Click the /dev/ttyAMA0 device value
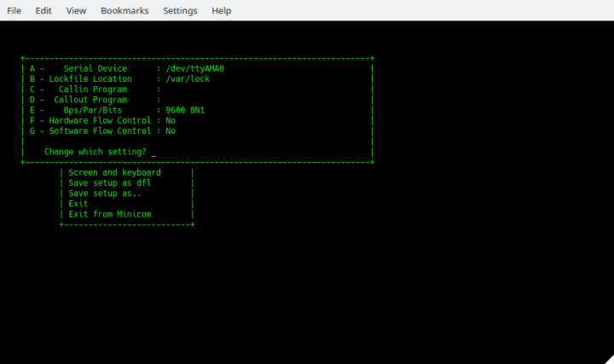This screenshot has height=364, width=614. click(194, 68)
